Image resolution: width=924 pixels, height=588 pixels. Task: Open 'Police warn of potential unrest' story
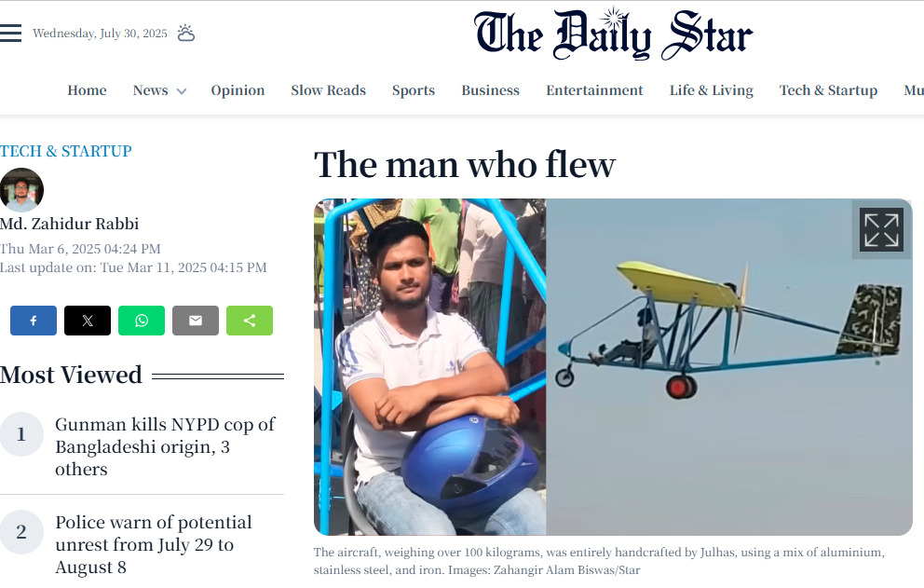pos(154,544)
